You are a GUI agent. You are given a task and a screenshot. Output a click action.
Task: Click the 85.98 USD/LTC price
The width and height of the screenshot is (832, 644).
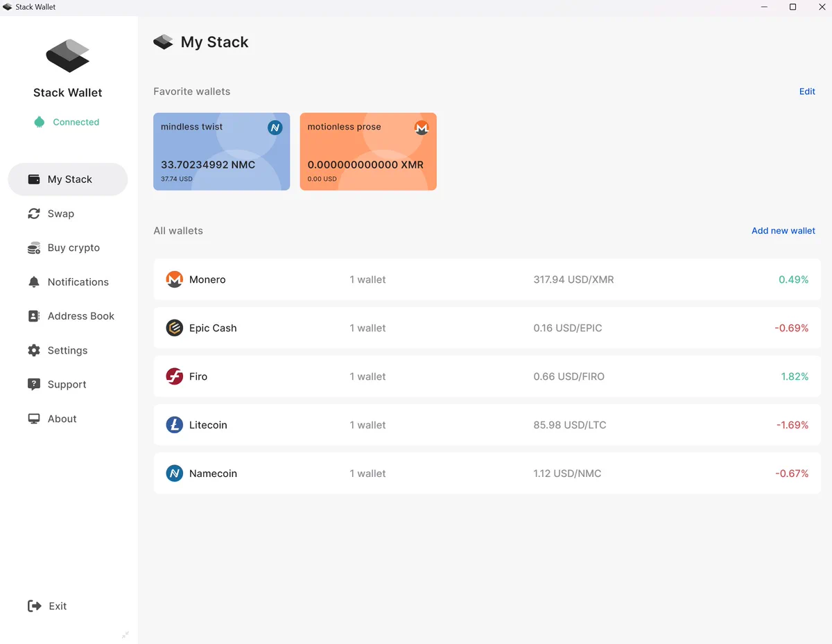(x=570, y=425)
